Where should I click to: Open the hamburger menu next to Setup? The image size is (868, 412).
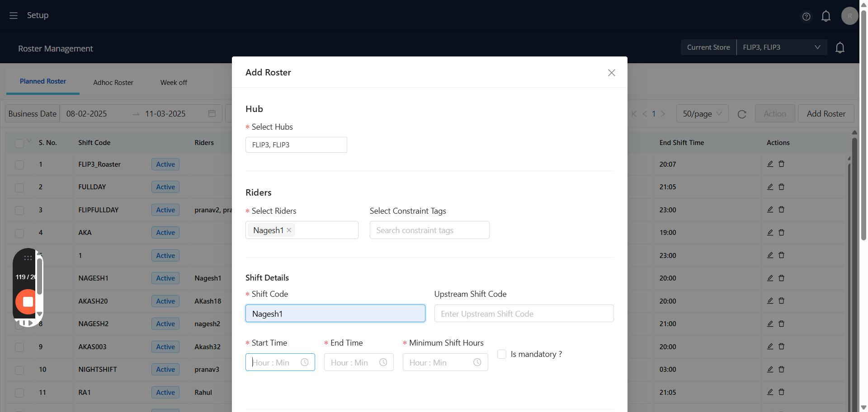tap(14, 15)
